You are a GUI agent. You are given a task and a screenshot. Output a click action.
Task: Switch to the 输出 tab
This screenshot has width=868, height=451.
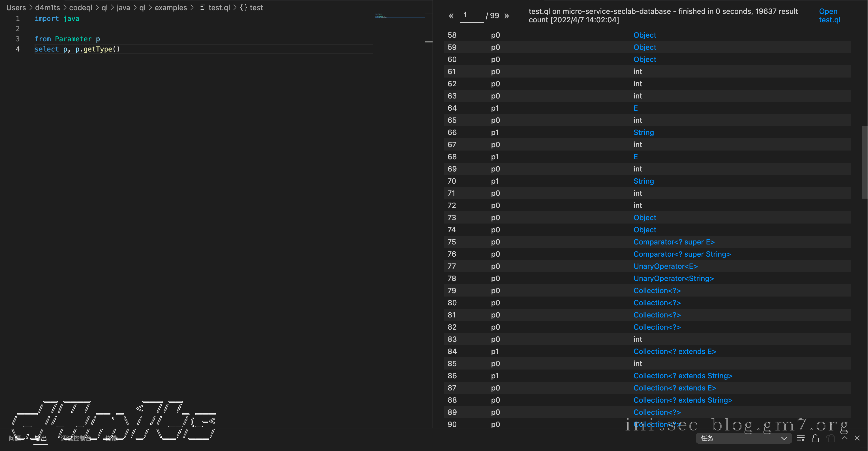point(40,438)
